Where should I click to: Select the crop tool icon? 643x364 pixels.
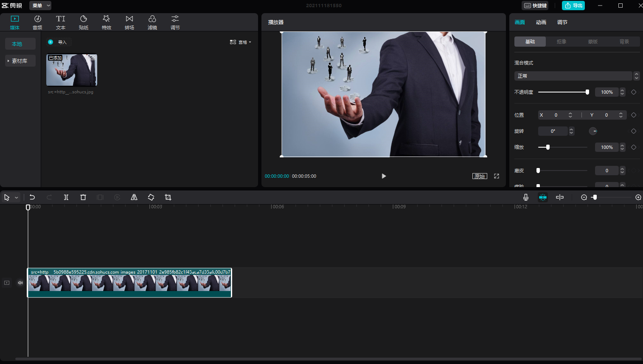tap(168, 197)
